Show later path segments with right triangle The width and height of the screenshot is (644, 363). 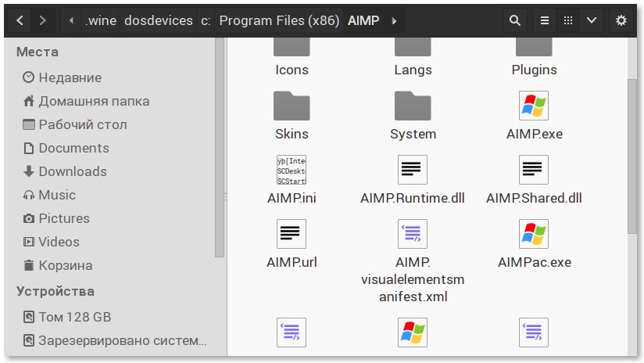(394, 20)
